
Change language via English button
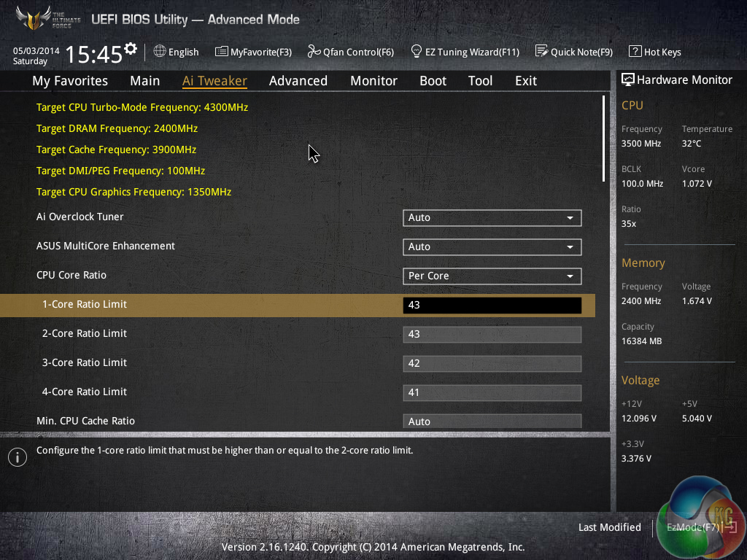click(177, 52)
